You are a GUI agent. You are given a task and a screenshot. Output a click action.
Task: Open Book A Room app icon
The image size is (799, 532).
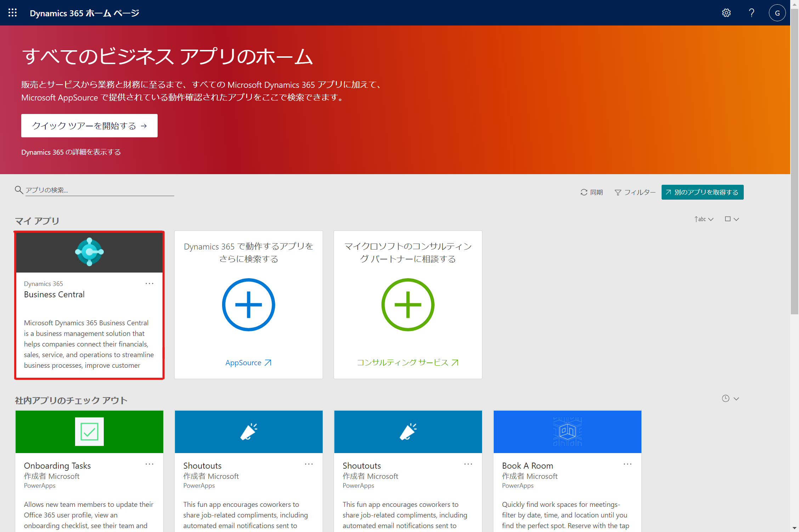tap(567, 431)
